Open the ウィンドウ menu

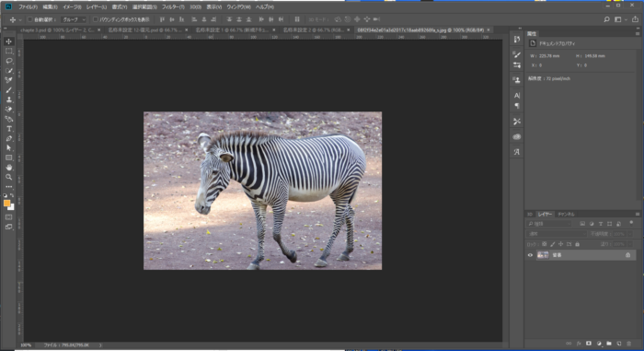pos(238,7)
